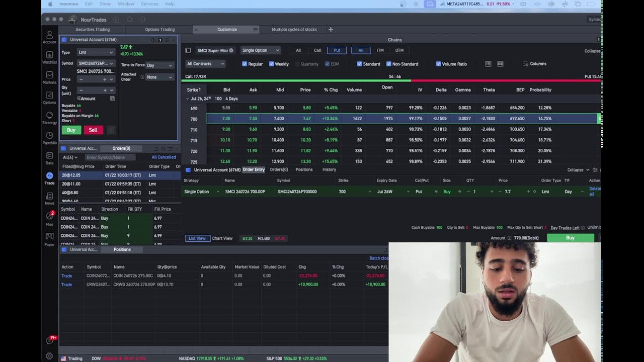
Task: Uncheck the Weekly contracts checkbox
Action: coord(271,64)
